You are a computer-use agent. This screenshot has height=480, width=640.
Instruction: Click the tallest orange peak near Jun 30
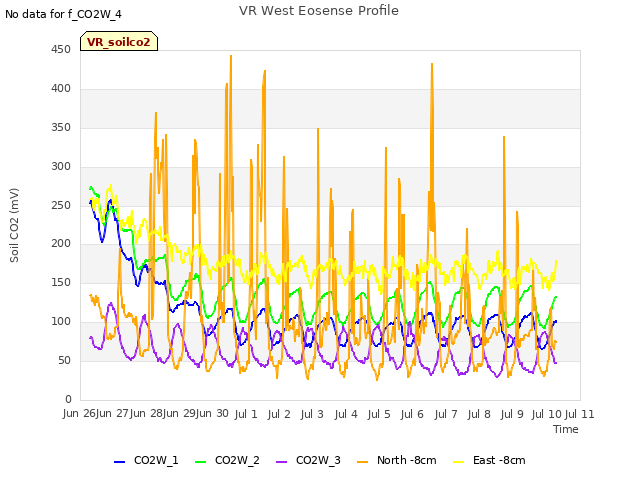[x=231, y=56]
